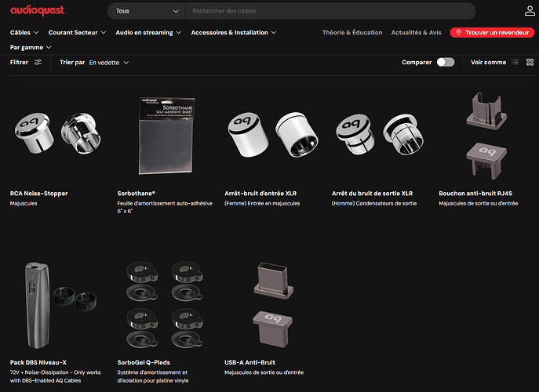Click the AudioQuest logo
The width and height of the screenshot is (539, 392).
pyautogui.click(x=38, y=11)
